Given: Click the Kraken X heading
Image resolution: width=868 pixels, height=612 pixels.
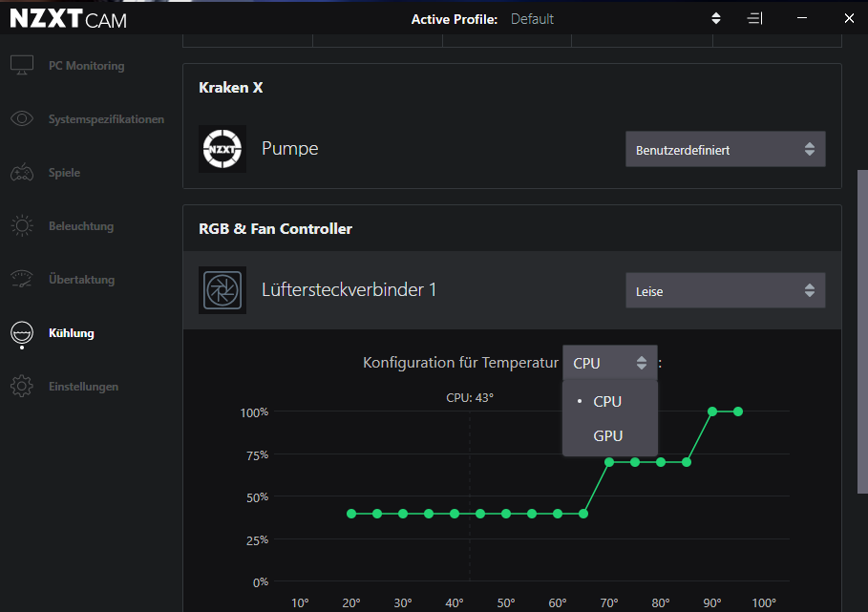Looking at the screenshot, I should point(231,88).
